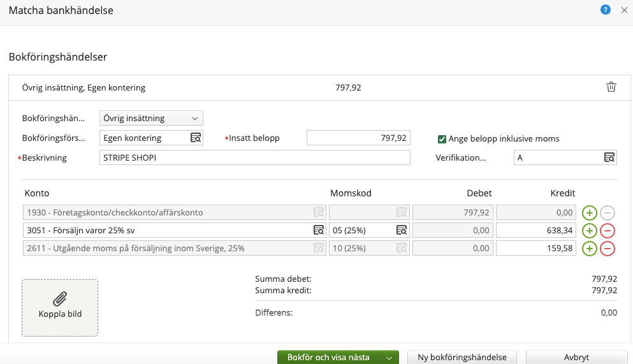Add row after 1930 Företagskonto line
Image resolution: width=633 pixels, height=364 pixels.
click(590, 212)
